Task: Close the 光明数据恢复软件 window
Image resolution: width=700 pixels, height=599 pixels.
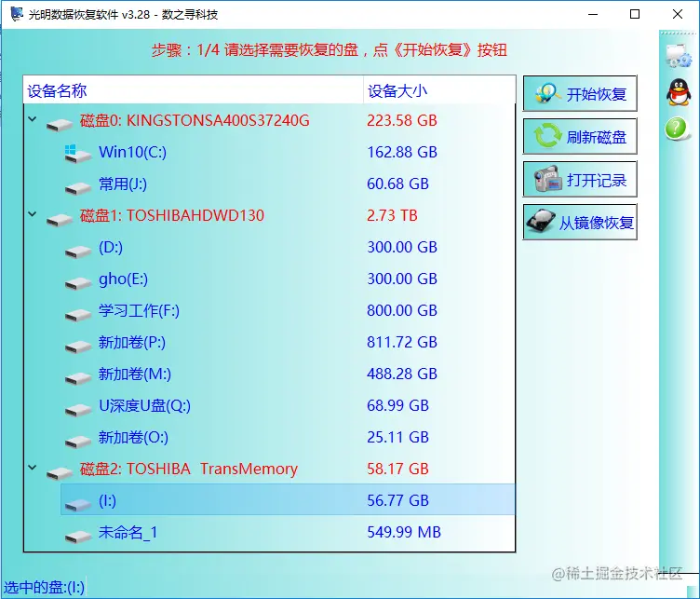Action: 678,14
